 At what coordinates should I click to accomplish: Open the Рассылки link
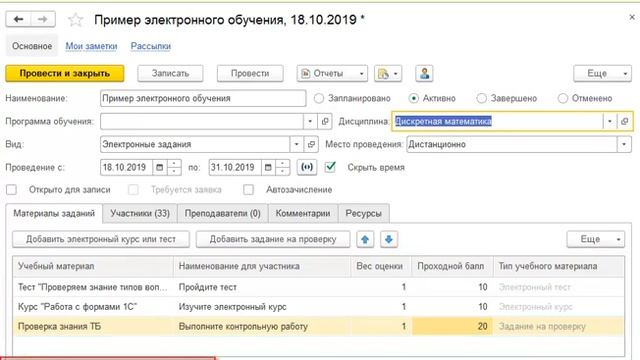pos(151,46)
